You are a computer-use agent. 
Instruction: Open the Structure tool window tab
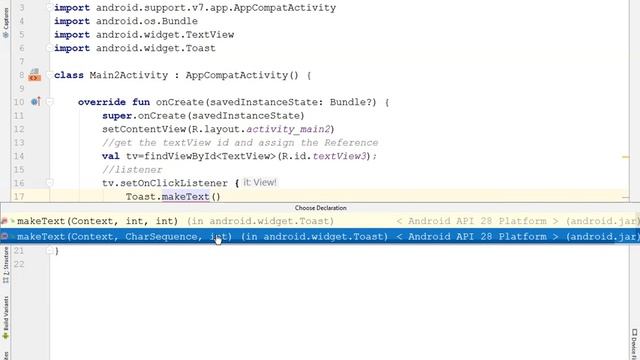5,265
